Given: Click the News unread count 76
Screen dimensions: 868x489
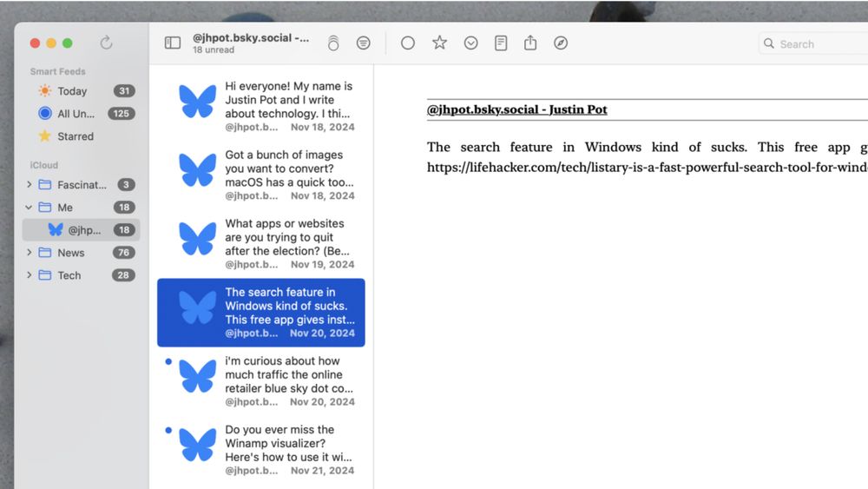Looking at the screenshot, I should tap(123, 253).
